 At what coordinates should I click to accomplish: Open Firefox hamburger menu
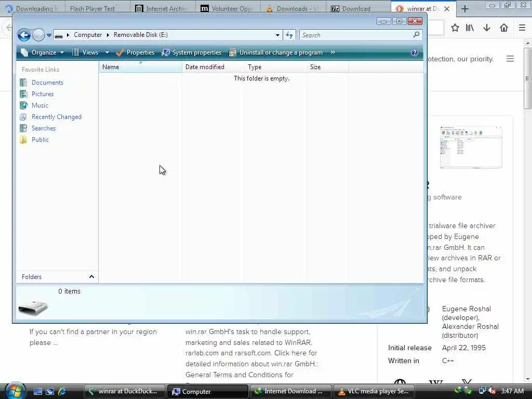[x=522, y=28]
